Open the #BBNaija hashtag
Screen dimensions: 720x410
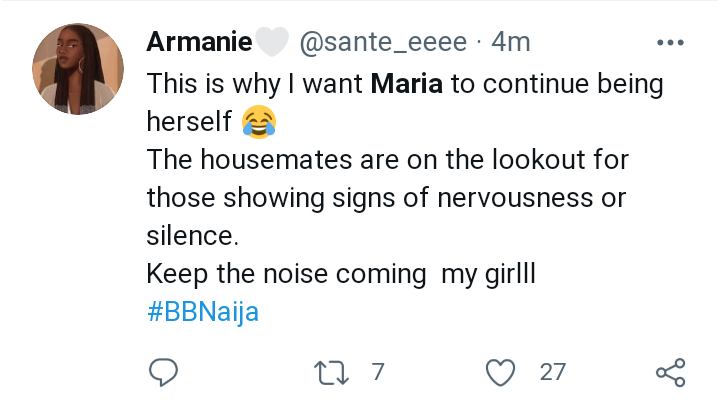point(203,312)
